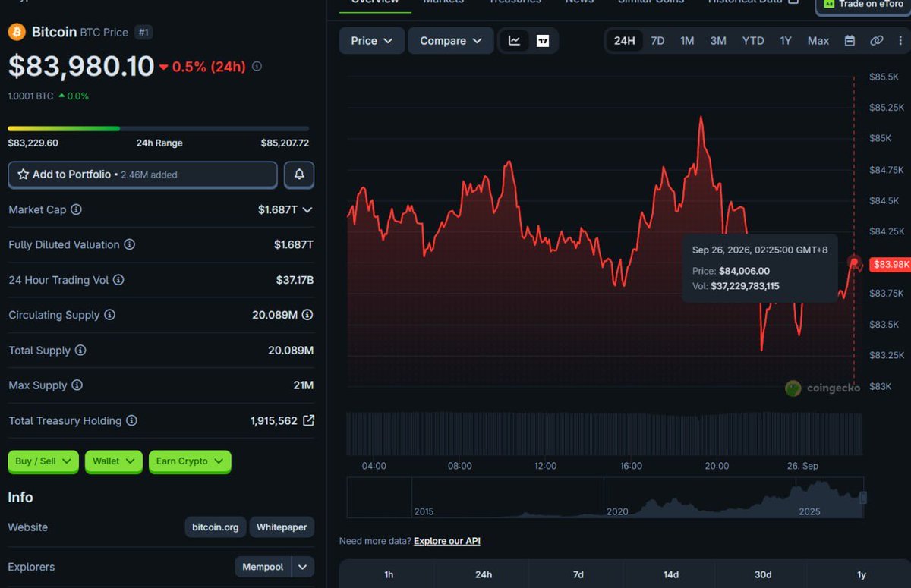
Task: Click the 21M max supply value
Action: (x=304, y=385)
